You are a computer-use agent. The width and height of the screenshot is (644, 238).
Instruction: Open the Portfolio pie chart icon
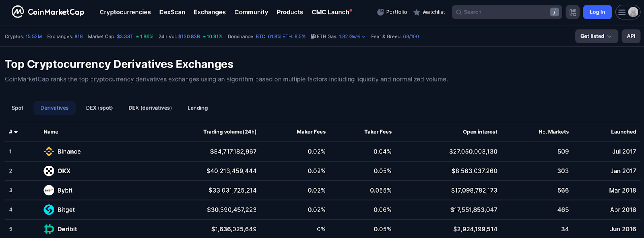click(x=380, y=12)
